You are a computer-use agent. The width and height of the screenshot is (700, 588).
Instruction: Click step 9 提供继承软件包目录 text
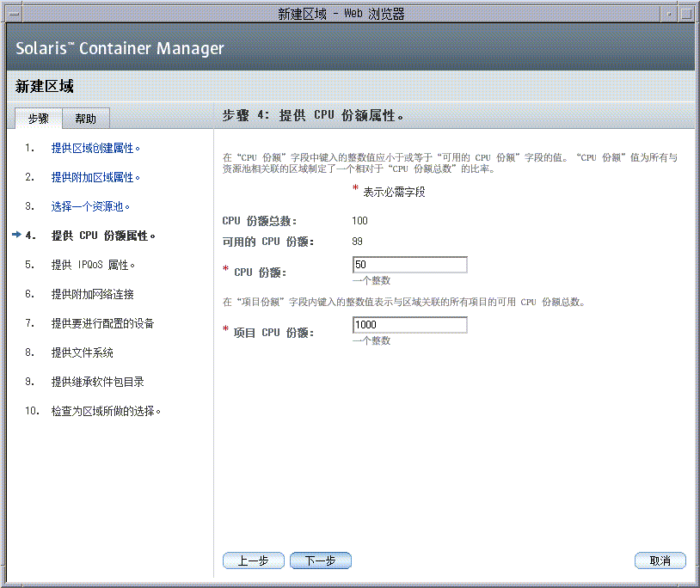pyautogui.click(x=98, y=382)
